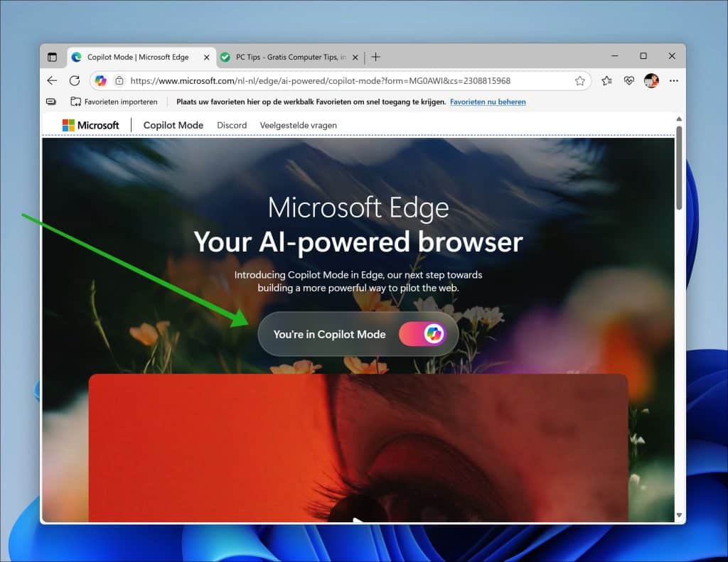
Task: Open a new tab with the plus button
Action: (x=375, y=57)
